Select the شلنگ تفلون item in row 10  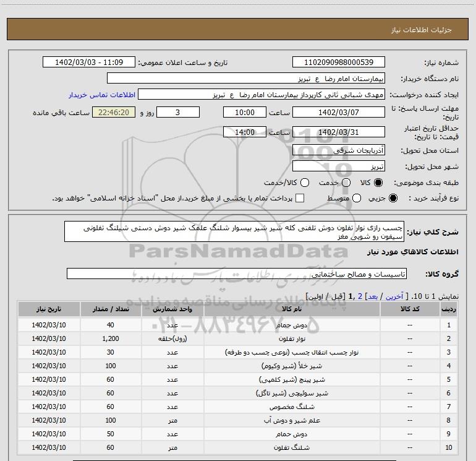[x=292, y=447]
